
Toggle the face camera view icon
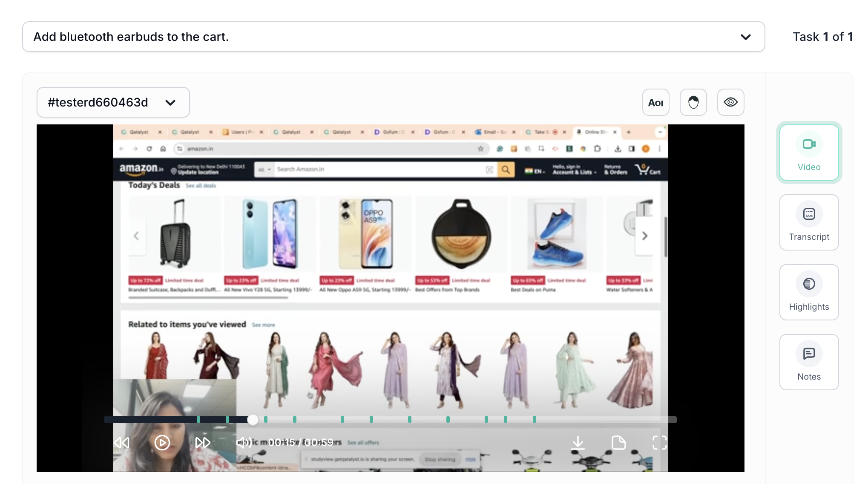coord(693,102)
